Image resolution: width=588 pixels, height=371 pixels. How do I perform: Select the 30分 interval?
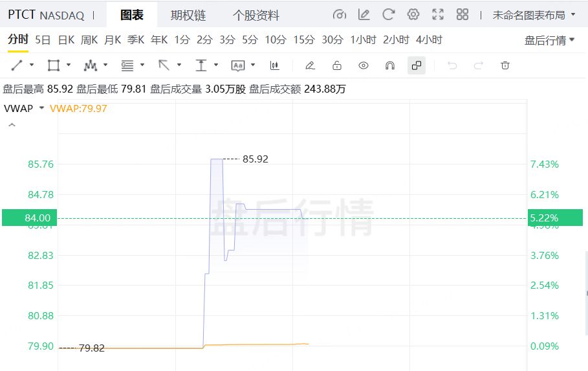point(332,39)
